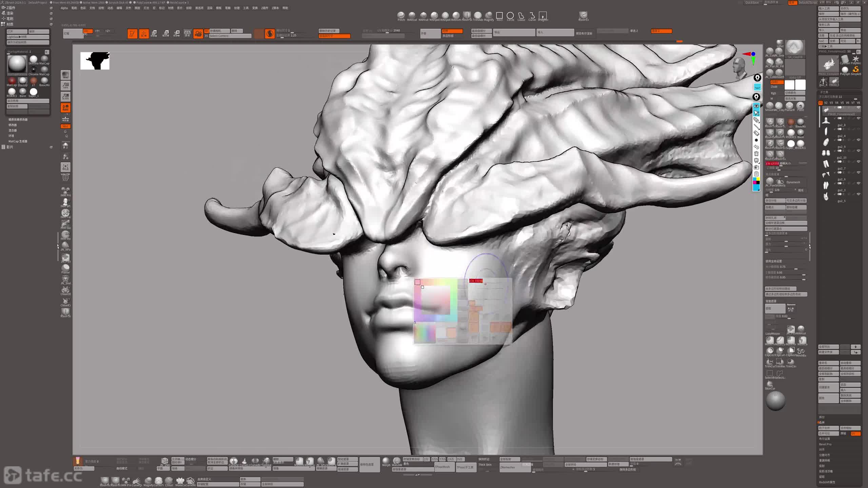Switch to the V2 subtool view tab
The height and width of the screenshot is (488, 868).
(826, 103)
